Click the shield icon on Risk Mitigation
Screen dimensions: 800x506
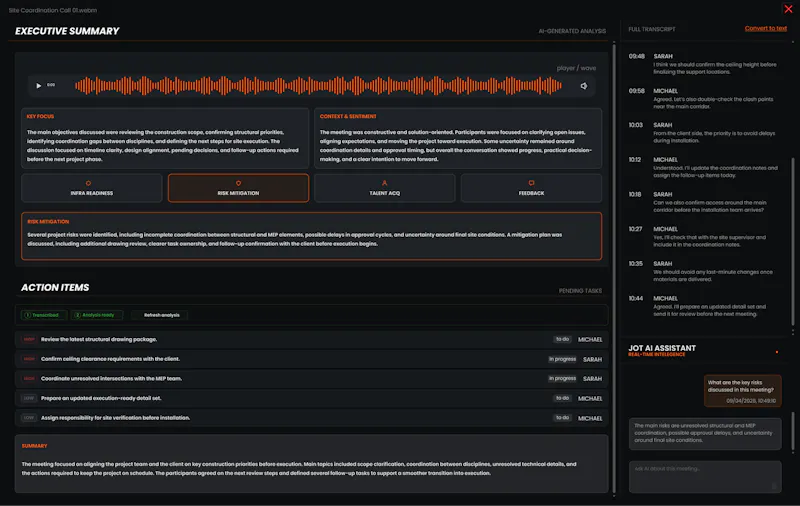pos(238,183)
